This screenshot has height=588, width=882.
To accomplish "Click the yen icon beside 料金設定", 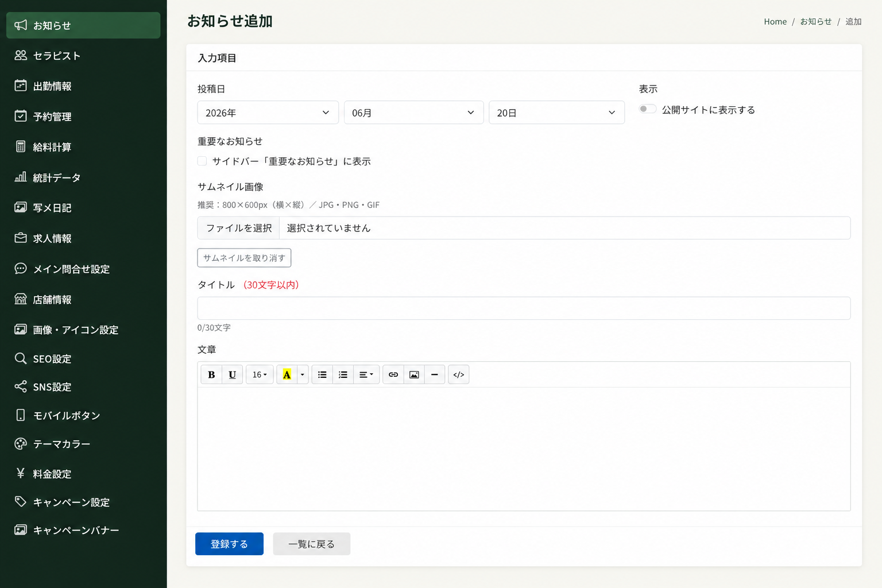I will (x=21, y=473).
